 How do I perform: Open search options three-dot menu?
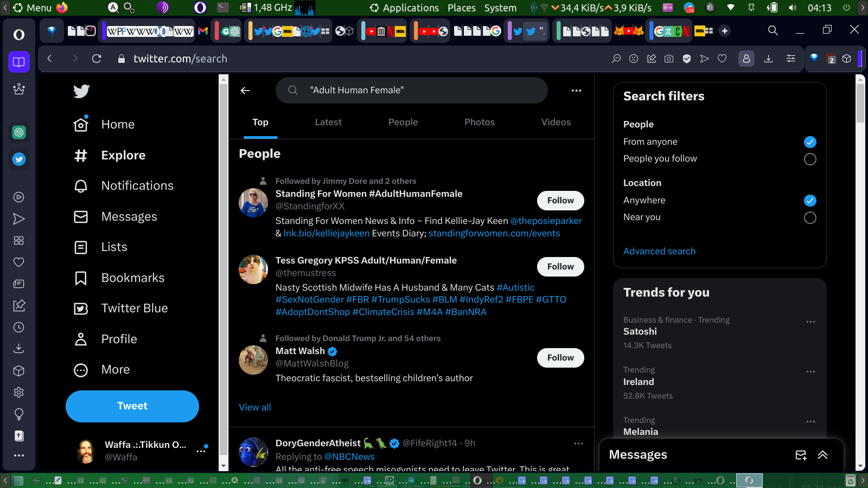point(576,91)
